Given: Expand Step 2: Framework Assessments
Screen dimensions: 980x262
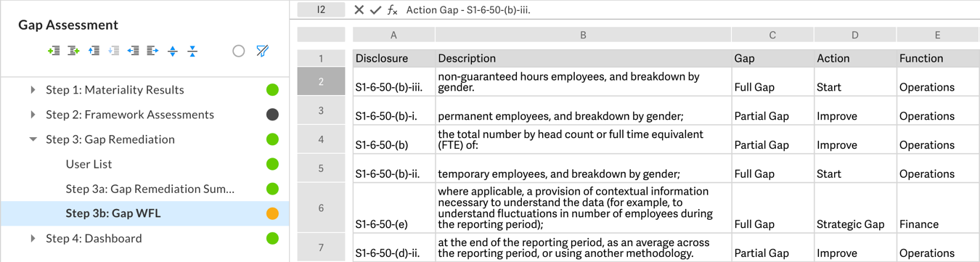Looking at the screenshot, I should (x=33, y=115).
